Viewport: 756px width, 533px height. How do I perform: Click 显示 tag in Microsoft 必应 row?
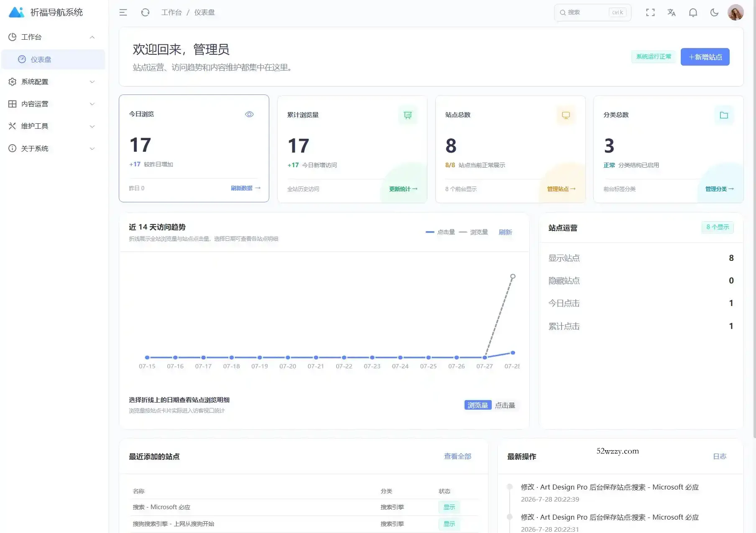(449, 507)
